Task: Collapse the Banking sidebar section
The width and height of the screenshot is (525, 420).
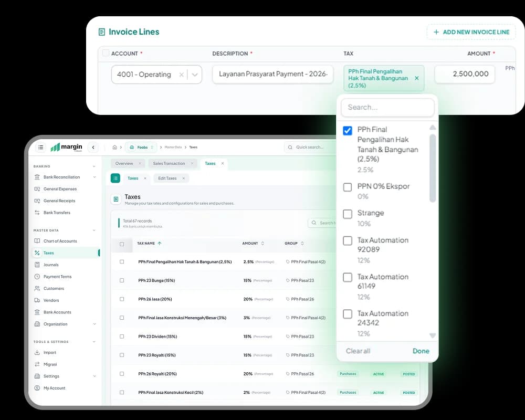Action: 94,166
